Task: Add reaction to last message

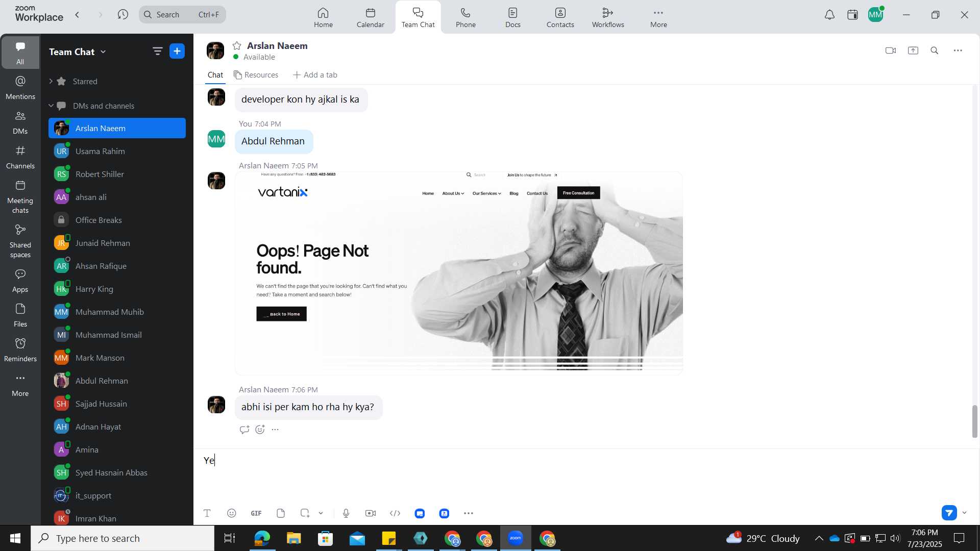Action: click(260, 430)
